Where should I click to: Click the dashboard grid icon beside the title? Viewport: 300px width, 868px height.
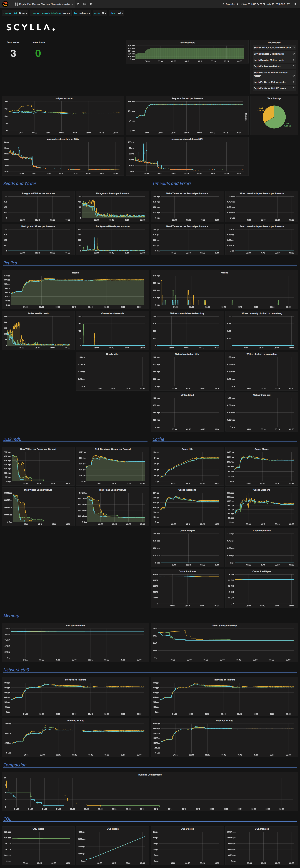(x=16, y=4)
